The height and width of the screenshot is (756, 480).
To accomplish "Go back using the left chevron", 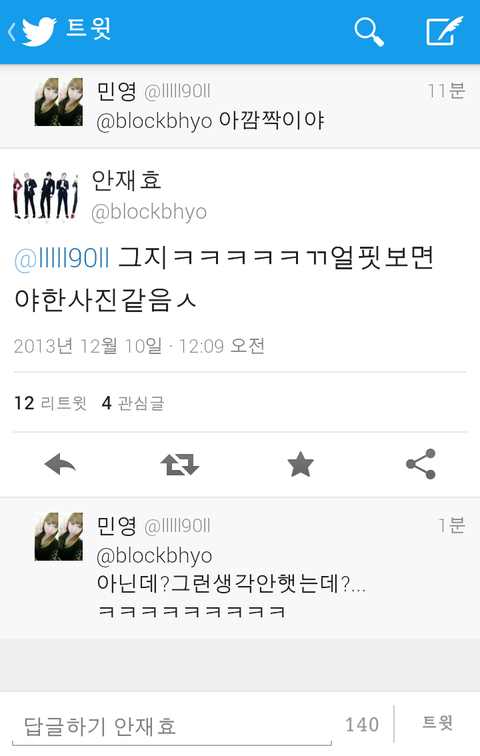I will click(x=12, y=32).
